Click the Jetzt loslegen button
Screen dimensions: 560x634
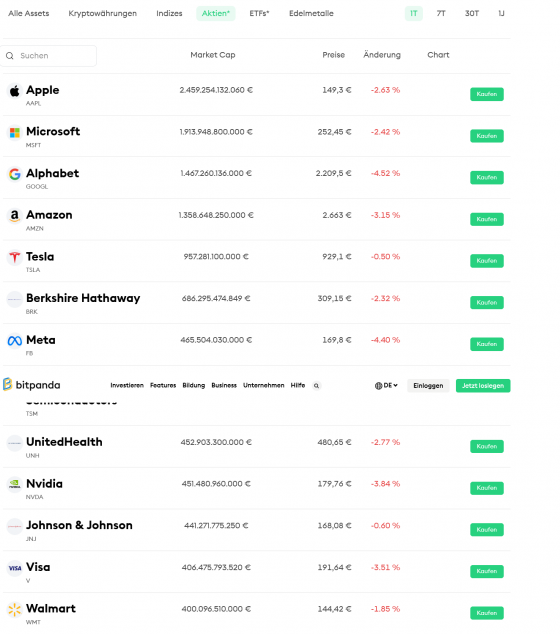click(483, 386)
